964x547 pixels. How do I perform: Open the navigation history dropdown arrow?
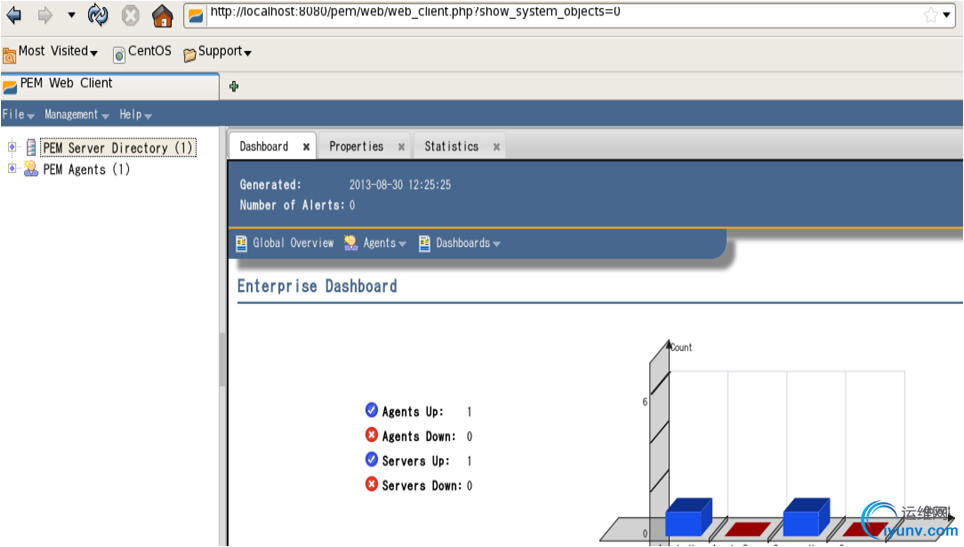point(71,15)
